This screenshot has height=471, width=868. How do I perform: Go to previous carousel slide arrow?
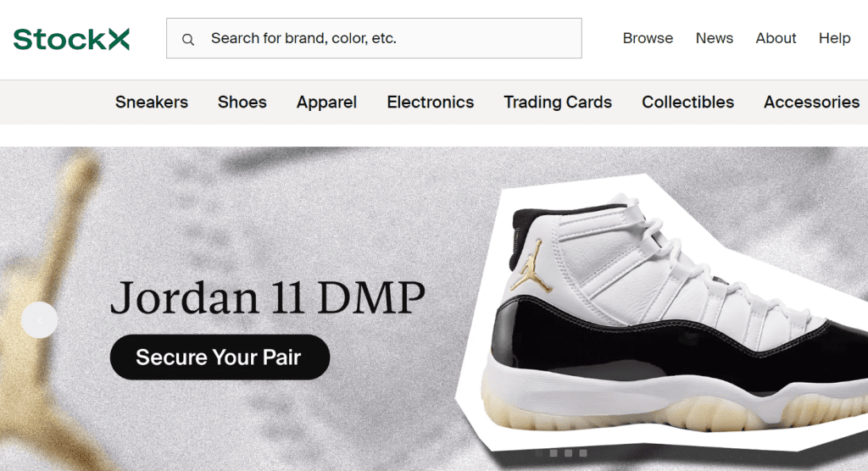point(39,320)
